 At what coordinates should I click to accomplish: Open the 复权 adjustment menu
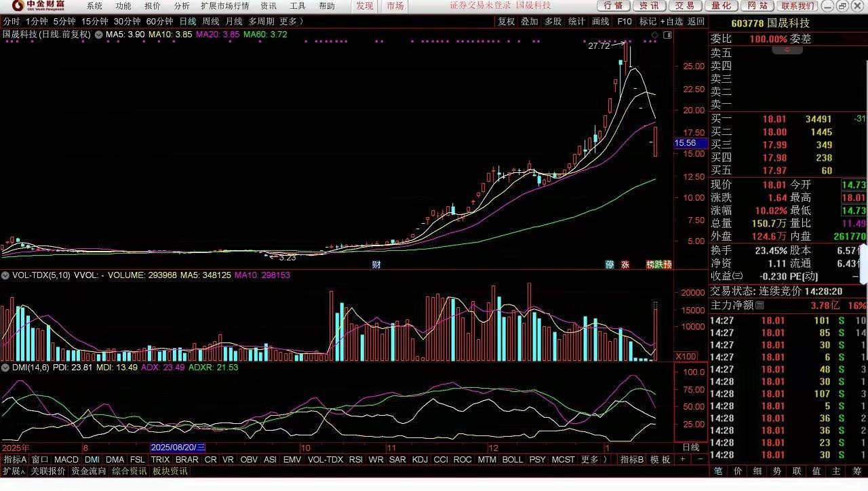click(507, 21)
